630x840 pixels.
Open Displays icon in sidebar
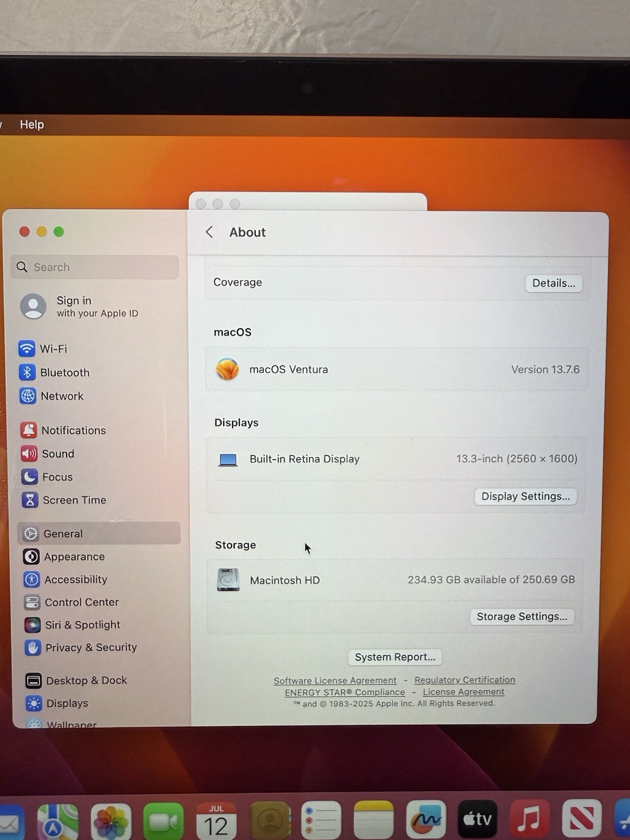coord(34,703)
